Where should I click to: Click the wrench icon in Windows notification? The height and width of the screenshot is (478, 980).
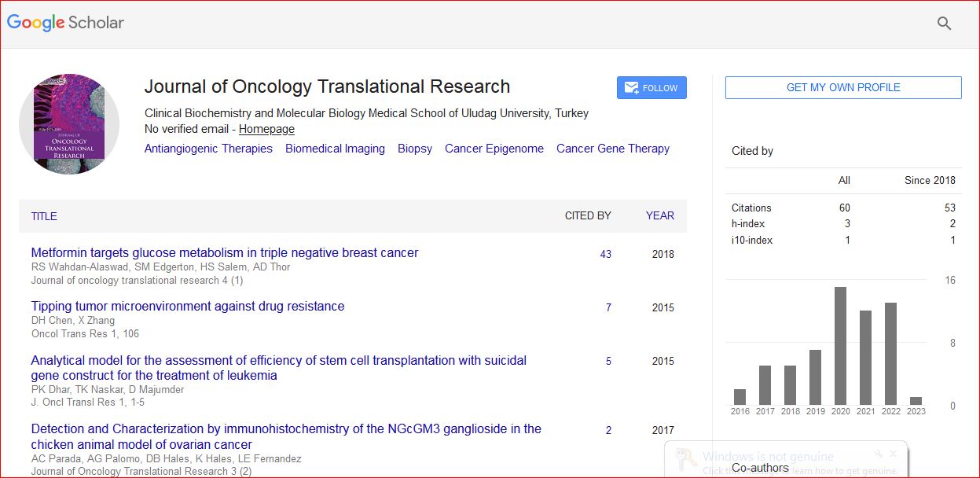pyautogui.click(x=879, y=454)
